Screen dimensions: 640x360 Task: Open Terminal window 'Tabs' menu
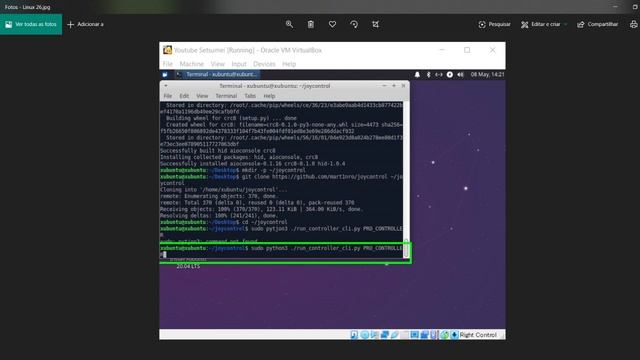click(250, 96)
